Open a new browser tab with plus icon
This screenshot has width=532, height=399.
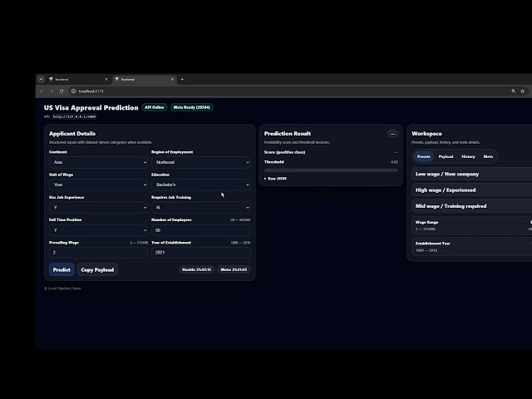(182, 79)
